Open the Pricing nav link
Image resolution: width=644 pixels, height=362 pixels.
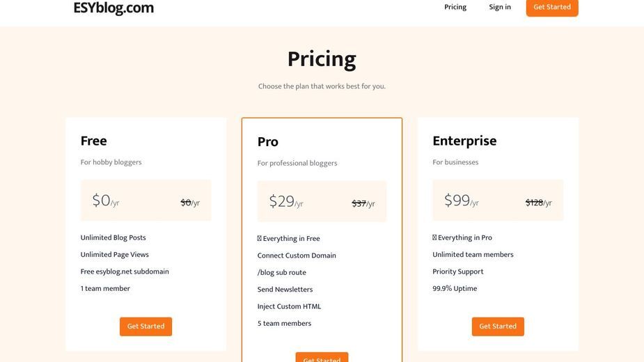click(455, 7)
